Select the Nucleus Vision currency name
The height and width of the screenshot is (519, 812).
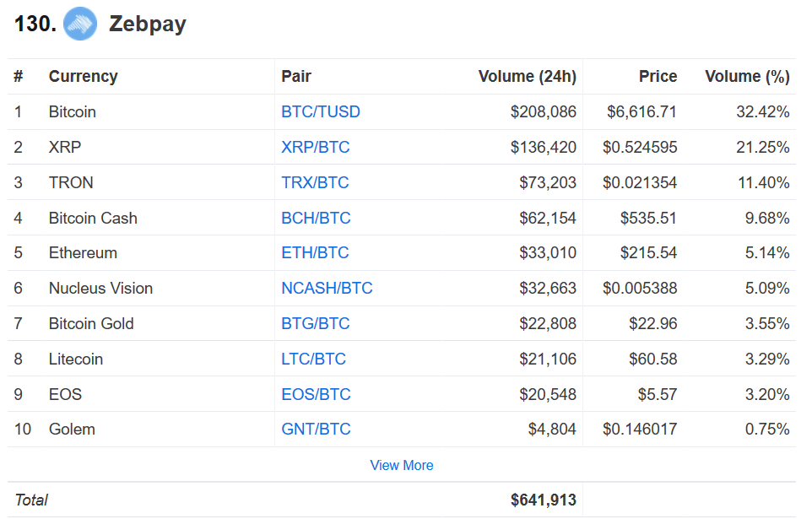click(x=101, y=288)
